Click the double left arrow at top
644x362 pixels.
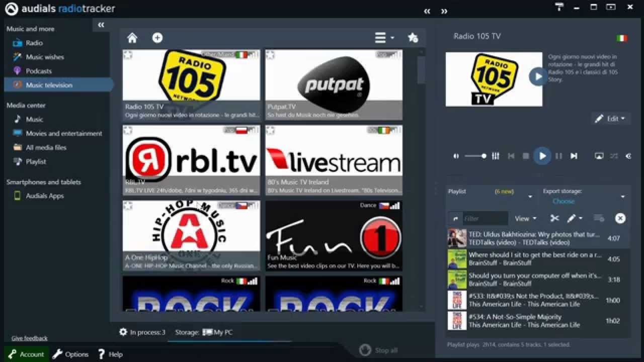427,11
